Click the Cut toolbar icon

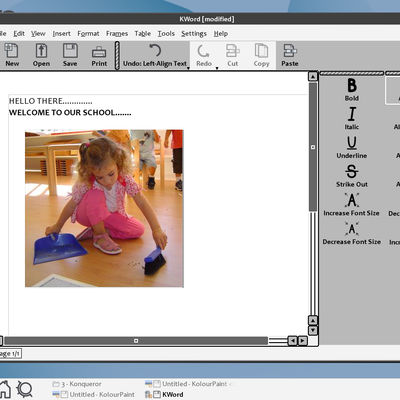[233, 55]
